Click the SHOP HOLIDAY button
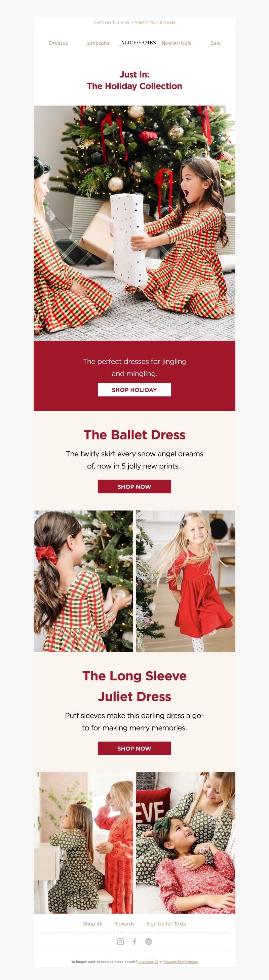Image resolution: width=269 pixels, height=980 pixels. [134, 389]
